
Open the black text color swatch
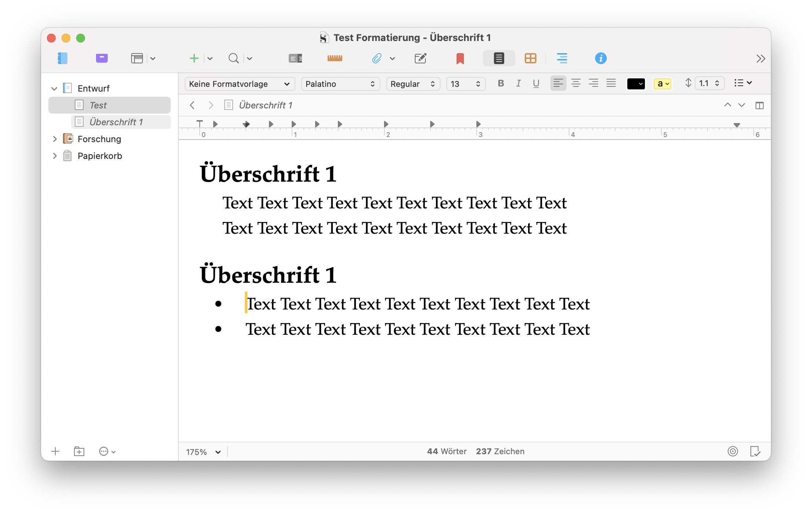click(x=636, y=84)
